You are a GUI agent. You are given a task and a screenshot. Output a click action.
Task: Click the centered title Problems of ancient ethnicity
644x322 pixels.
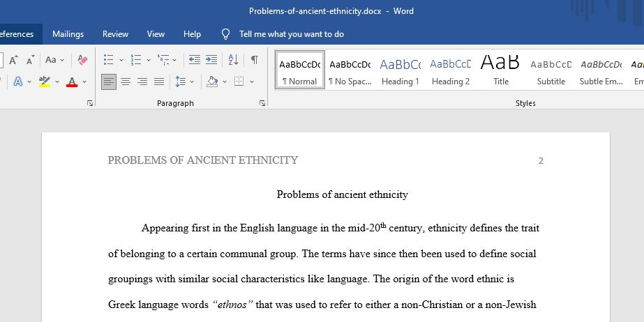click(342, 194)
